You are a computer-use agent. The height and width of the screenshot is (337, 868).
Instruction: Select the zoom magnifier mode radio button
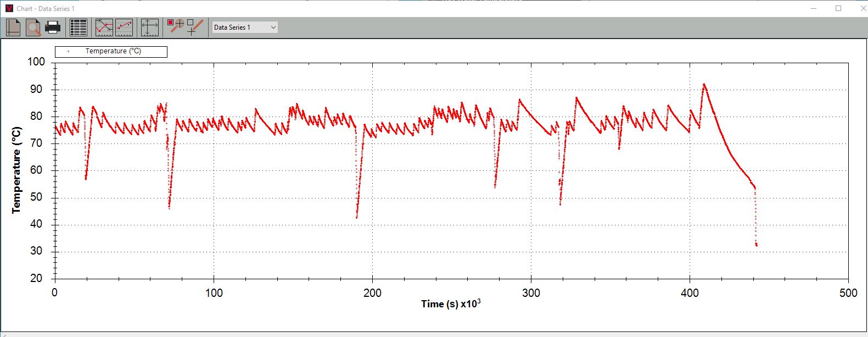171,23
